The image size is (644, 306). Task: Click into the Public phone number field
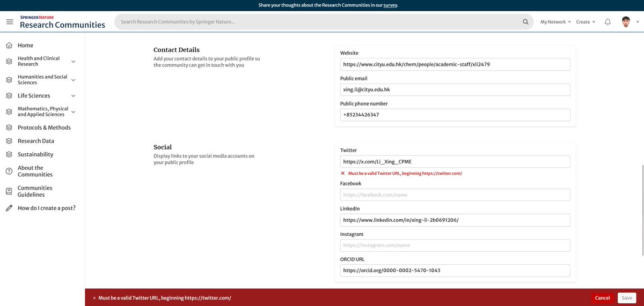(455, 115)
